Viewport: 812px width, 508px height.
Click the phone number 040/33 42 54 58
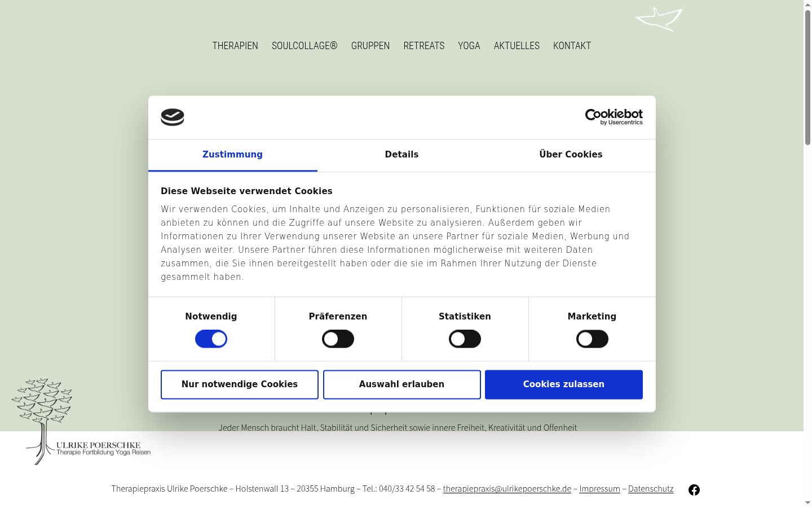click(x=407, y=489)
